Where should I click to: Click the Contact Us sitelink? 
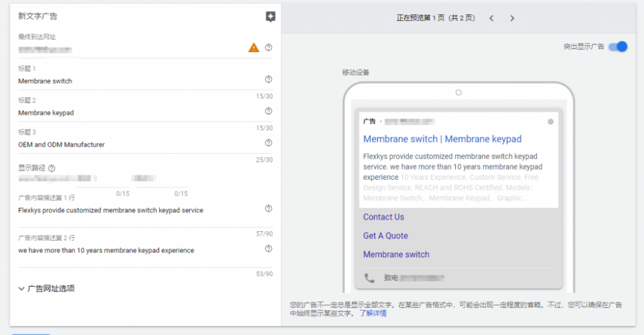click(384, 217)
